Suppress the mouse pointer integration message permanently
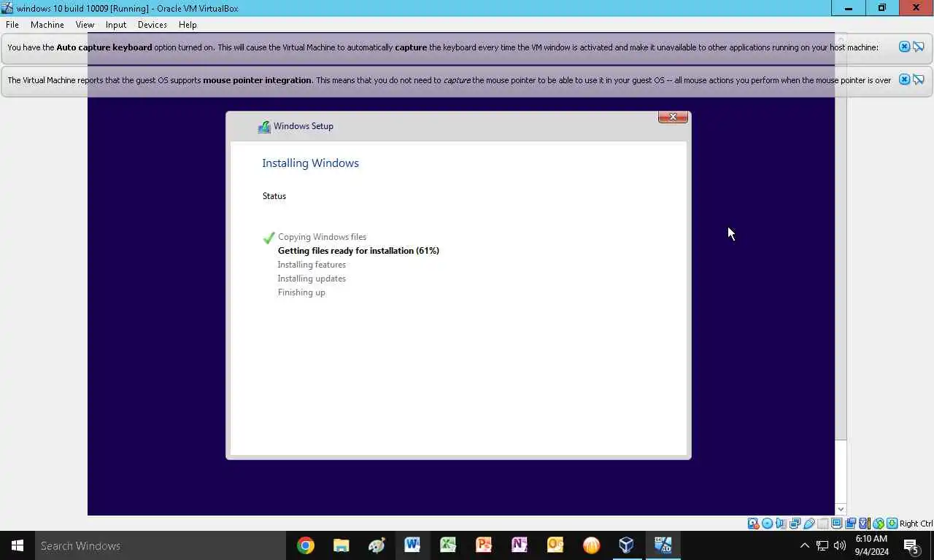The image size is (934, 560). pyautogui.click(x=919, y=79)
